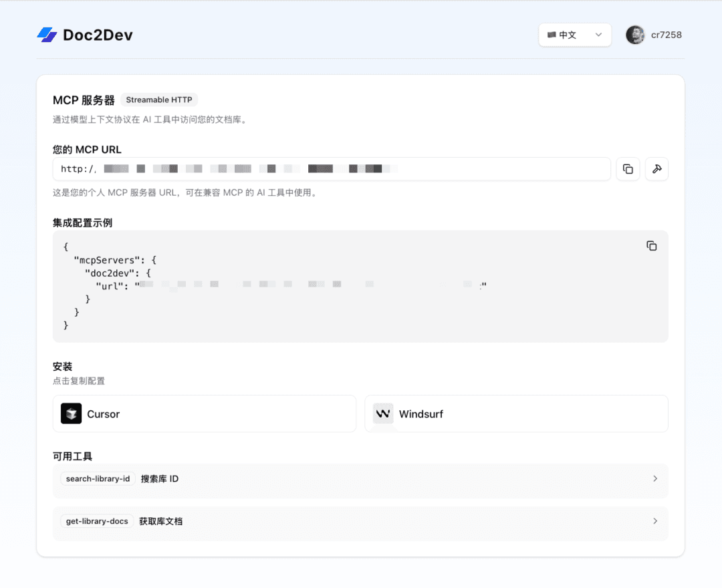Image resolution: width=722 pixels, height=588 pixels.
Task: Click the "doc2dev" line in code block
Action: click(118, 273)
